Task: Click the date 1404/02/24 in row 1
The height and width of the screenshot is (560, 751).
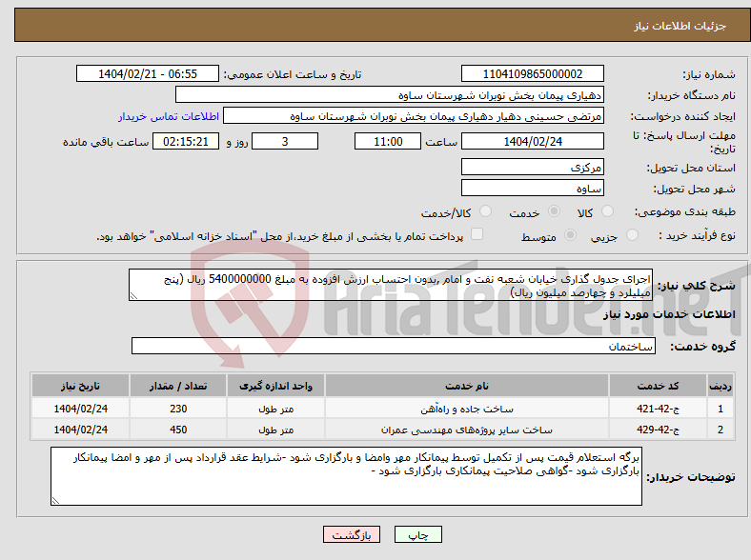Action: point(80,409)
